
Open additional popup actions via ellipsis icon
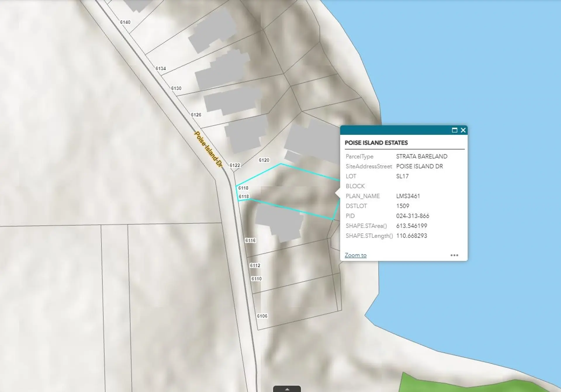point(455,255)
